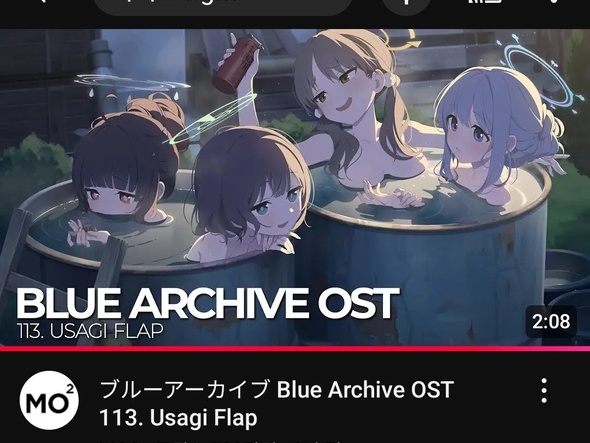Open the top-right overflow menu icon

[553, 1]
